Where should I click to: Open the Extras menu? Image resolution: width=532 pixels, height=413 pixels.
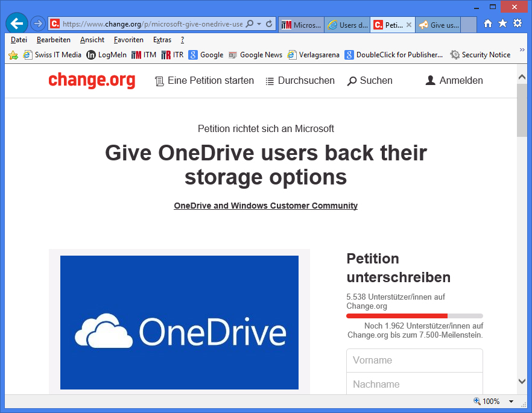162,40
